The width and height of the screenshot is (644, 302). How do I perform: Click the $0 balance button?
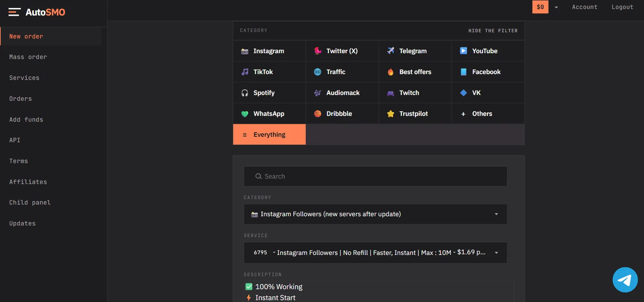pyautogui.click(x=540, y=7)
